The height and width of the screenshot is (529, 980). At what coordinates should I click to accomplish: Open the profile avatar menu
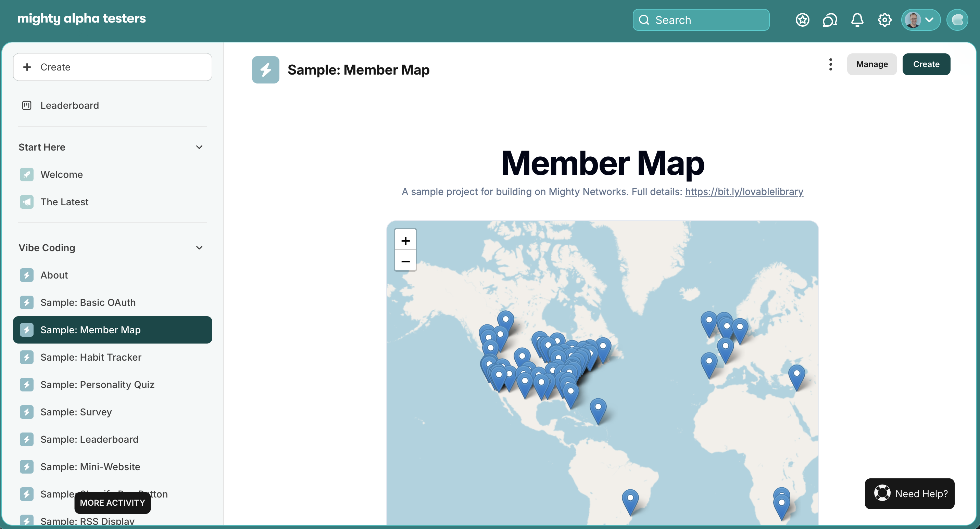click(920, 20)
